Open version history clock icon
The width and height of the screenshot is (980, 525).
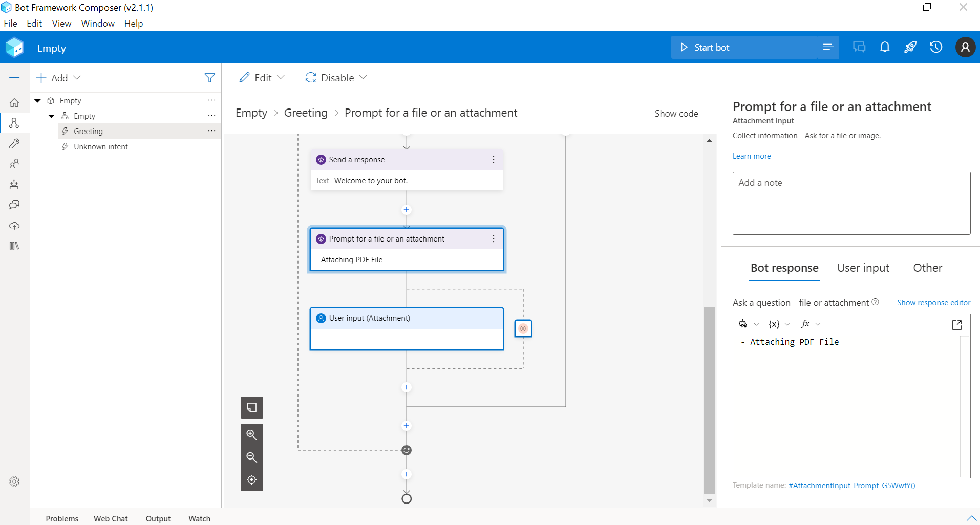(936, 47)
